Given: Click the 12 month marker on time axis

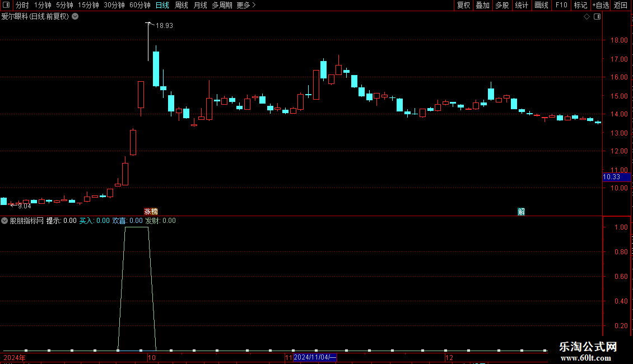Looking at the screenshot, I should point(449,357).
